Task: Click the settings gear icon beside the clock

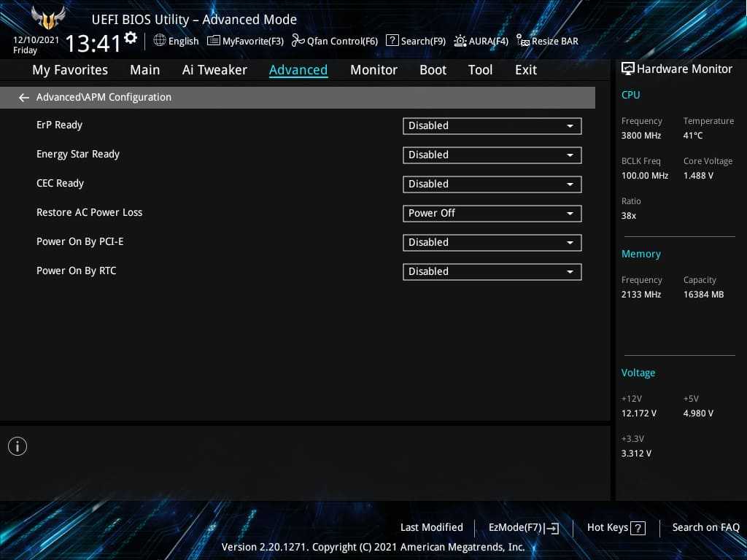Action: tap(131, 37)
